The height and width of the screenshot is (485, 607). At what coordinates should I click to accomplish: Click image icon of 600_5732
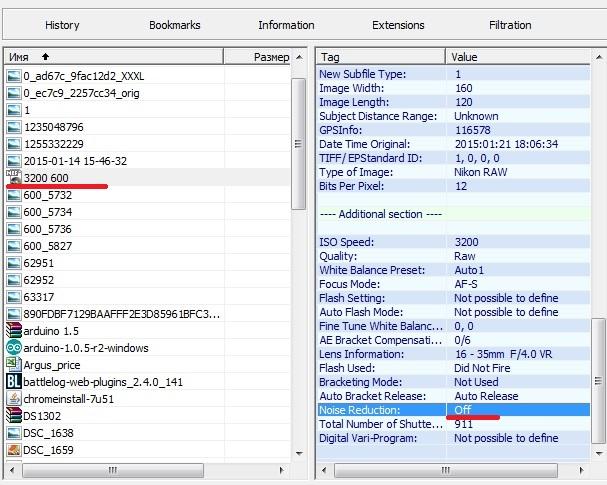pyautogui.click(x=14, y=195)
